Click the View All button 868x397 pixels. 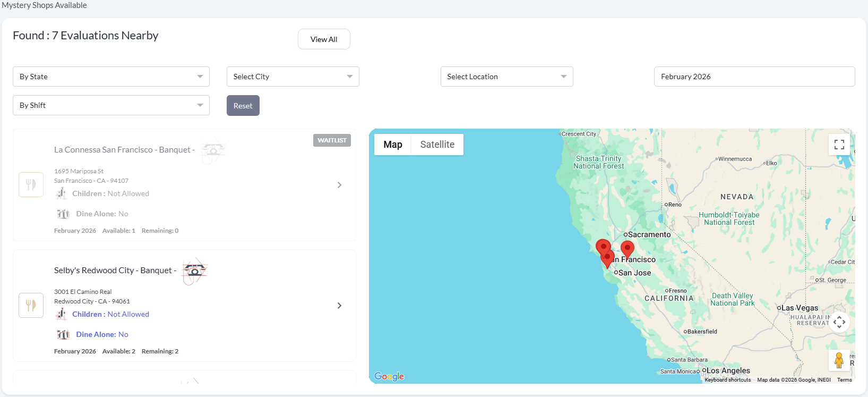[324, 39]
